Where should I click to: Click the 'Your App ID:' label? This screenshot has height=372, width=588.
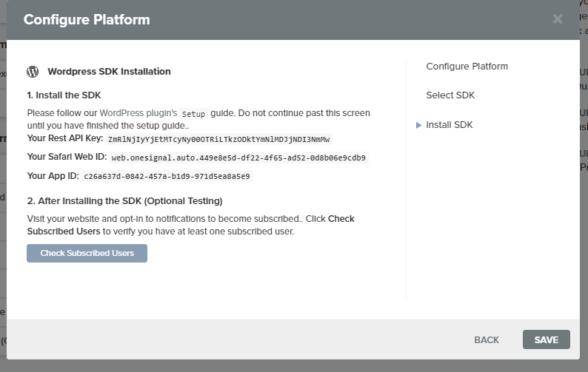[x=53, y=176]
